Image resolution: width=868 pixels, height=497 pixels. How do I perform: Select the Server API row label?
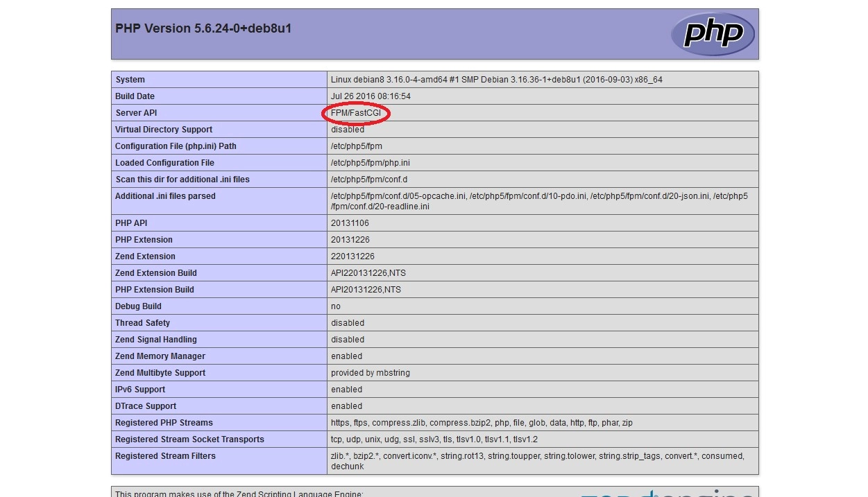pyautogui.click(x=137, y=113)
